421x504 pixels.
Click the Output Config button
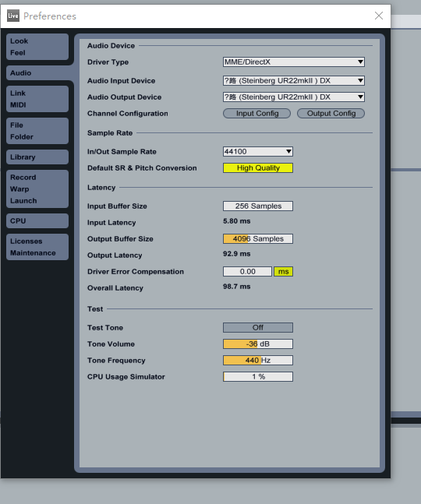click(x=331, y=113)
